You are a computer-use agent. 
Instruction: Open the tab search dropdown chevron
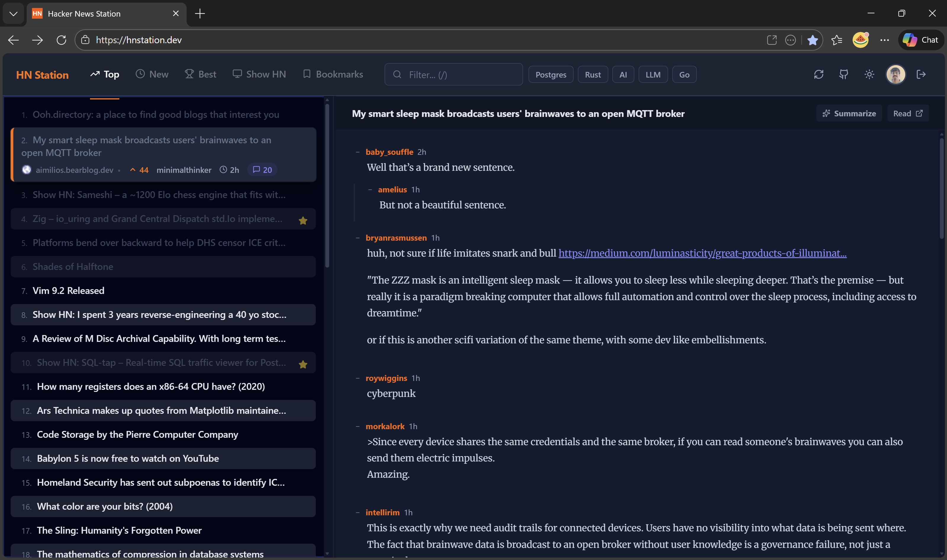pos(14,14)
